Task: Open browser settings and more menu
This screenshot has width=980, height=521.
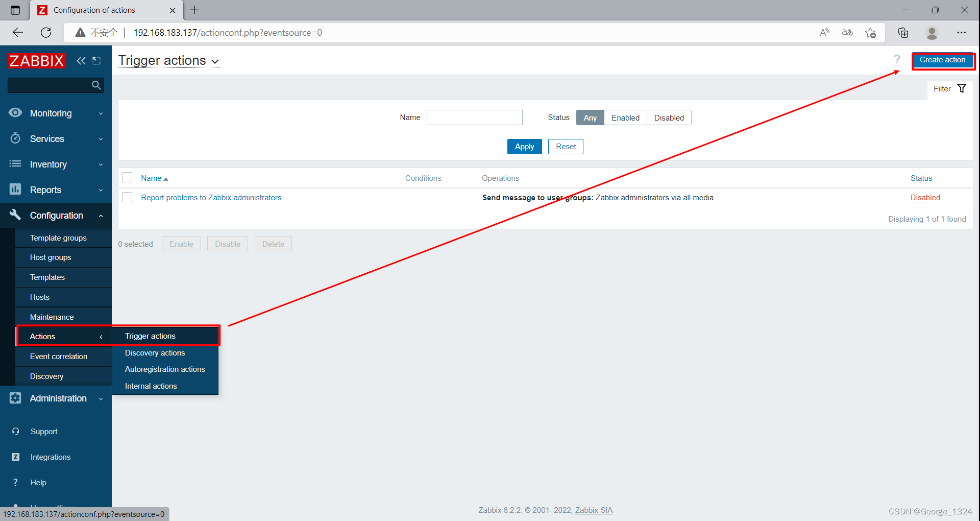Action: (x=962, y=33)
